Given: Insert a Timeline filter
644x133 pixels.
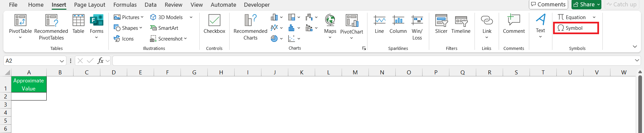Looking at the screenshot, I should [461, 24].
